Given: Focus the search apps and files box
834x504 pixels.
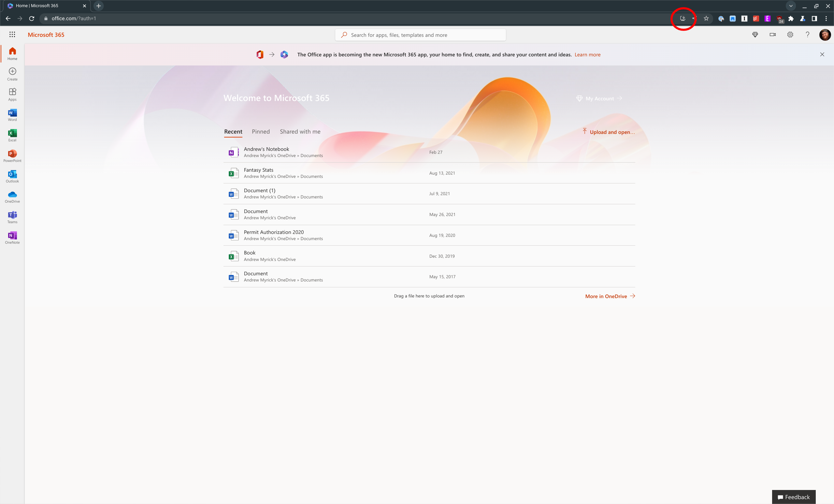Looking at the screenshot, I should [420, 35].
